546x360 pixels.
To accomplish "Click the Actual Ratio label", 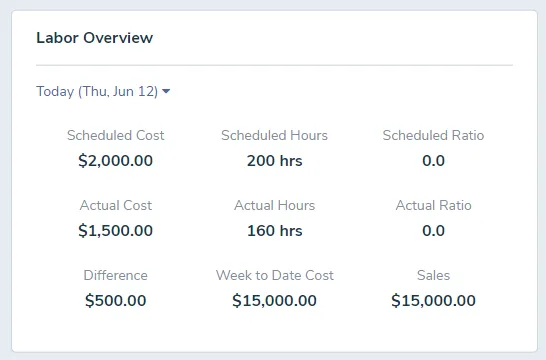I will click(434, 205).
